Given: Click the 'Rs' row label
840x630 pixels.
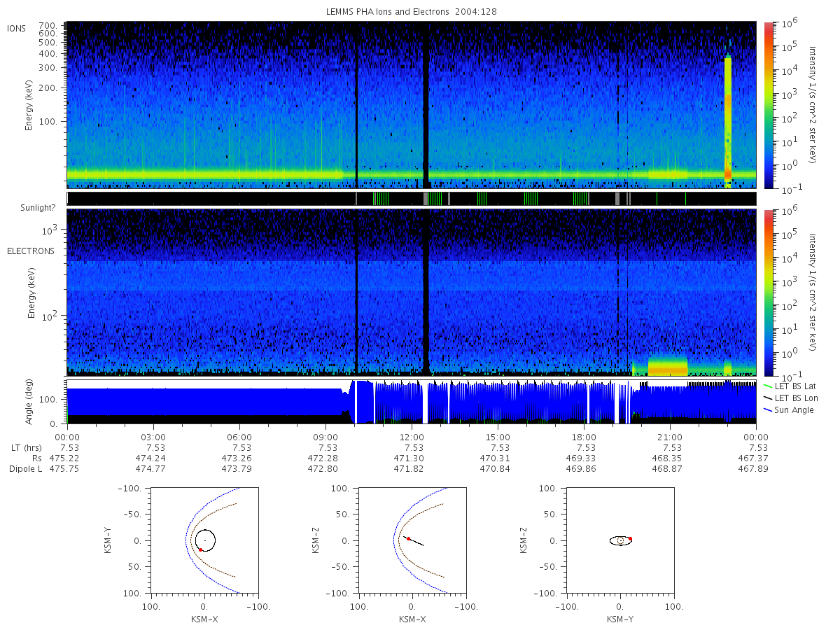Looking at the screenshot, I should [37, 458].
